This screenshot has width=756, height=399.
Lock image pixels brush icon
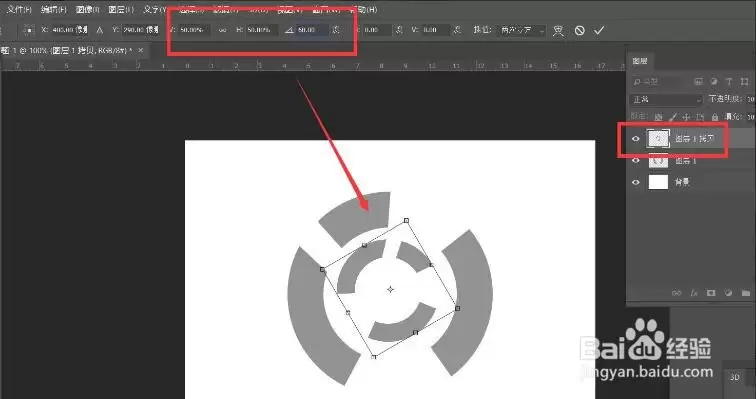pyautogui.click(x=673, y=117)
